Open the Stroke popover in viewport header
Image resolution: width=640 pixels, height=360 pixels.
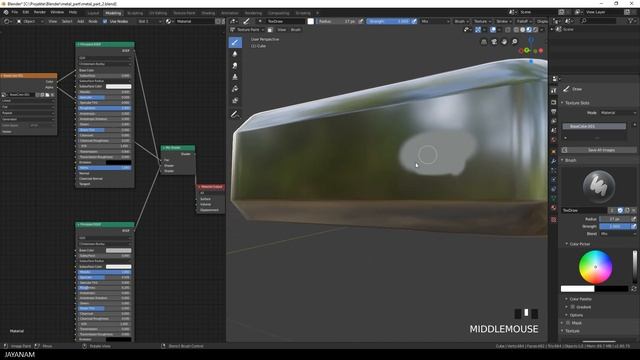(x=503, y=21)
